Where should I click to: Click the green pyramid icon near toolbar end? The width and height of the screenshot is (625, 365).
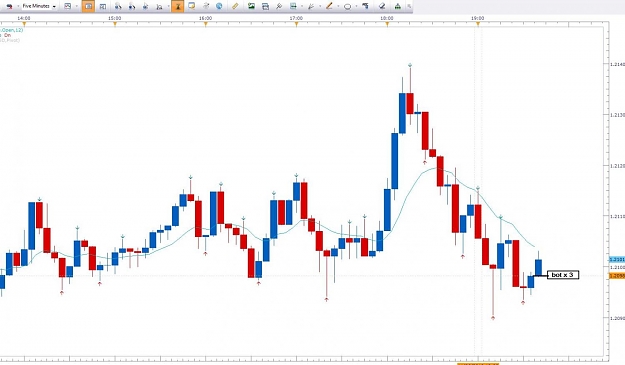coord(397,6)
